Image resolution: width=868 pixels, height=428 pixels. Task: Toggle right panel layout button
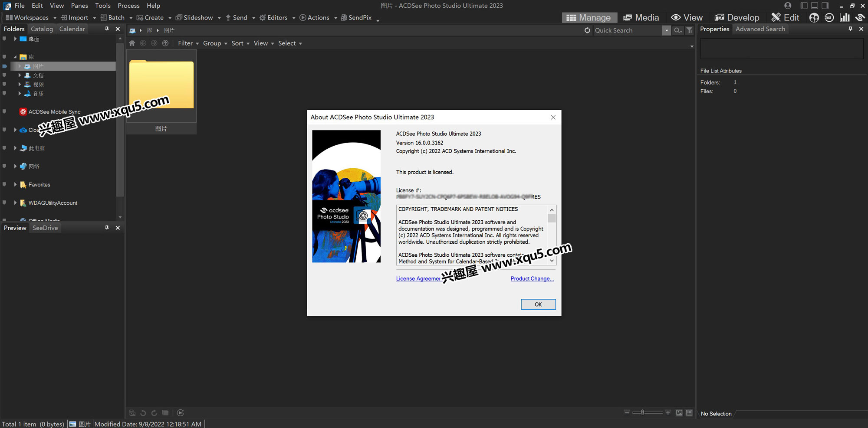point(825,6)
